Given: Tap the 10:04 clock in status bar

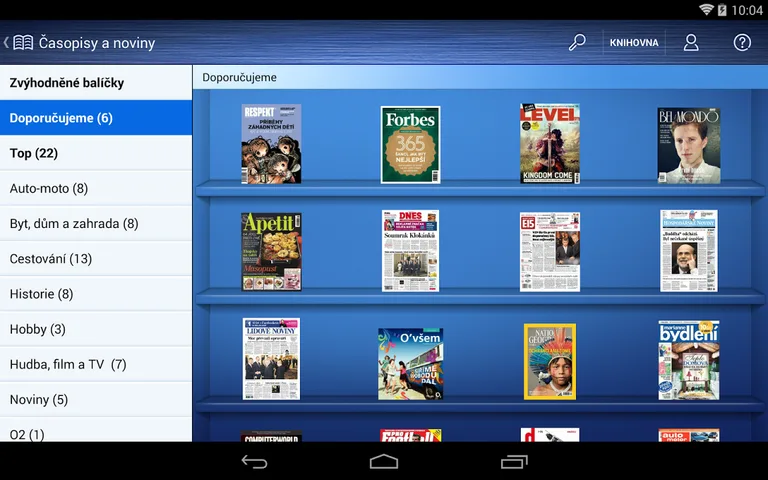Looking at the screenshot, I should (x=747, y=10).
